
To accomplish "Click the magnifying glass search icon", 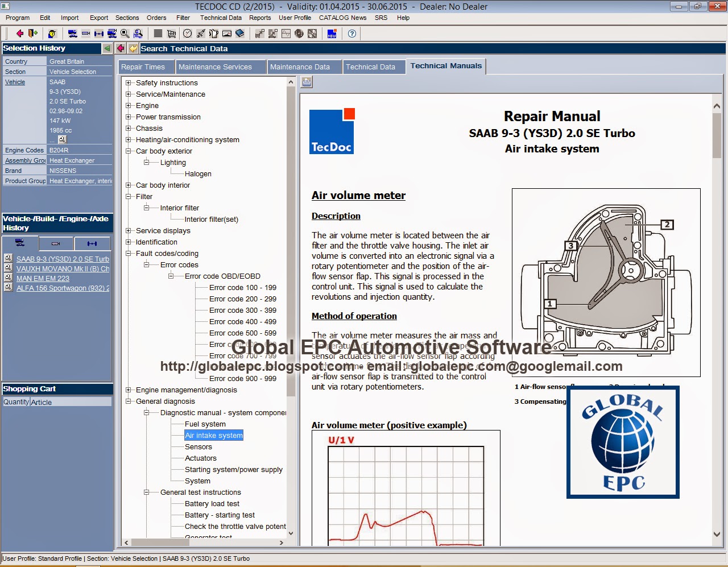I will pyautogui.click(x=125, y=34).
